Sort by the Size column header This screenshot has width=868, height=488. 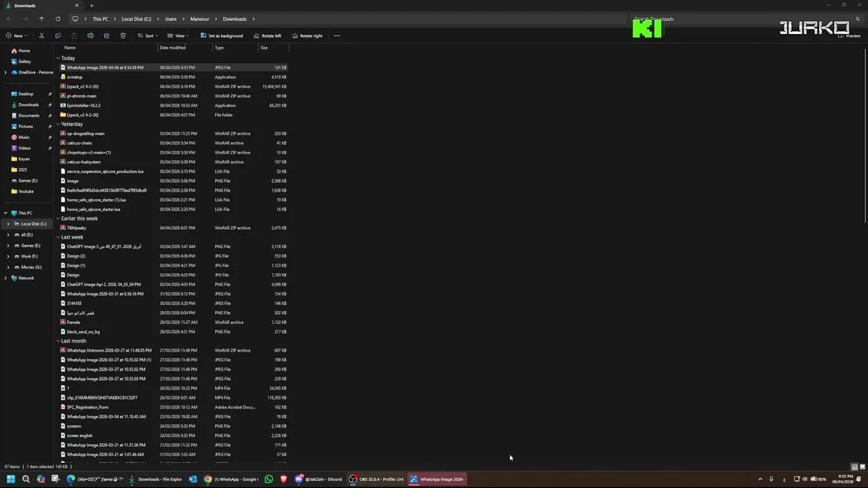coord(264,47)
